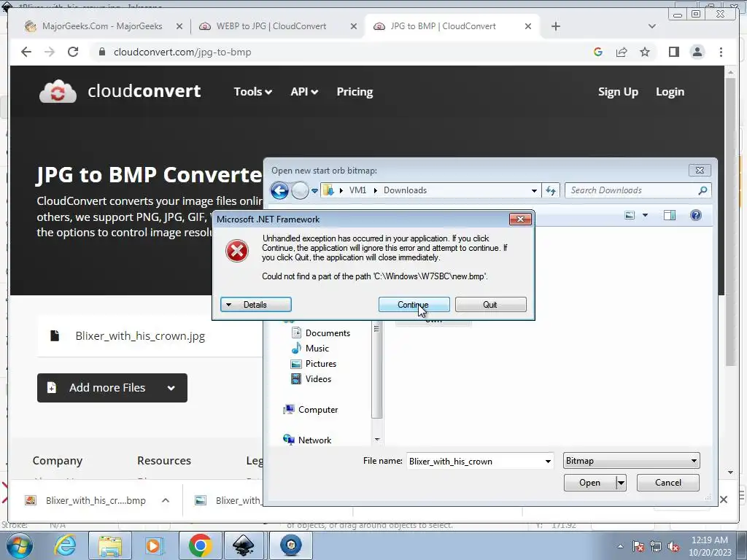Open the API menu on cloudconvert

[x=304, y=91]
